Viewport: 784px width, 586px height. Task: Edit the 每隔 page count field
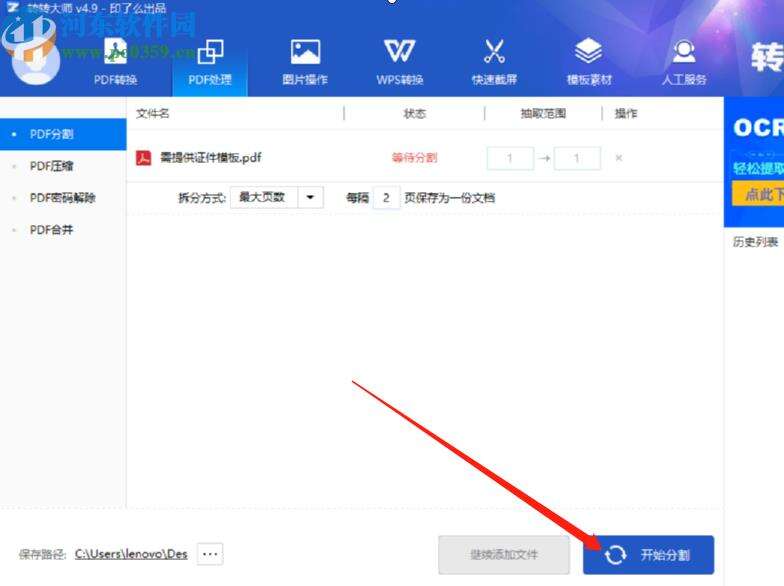point(386,198)
